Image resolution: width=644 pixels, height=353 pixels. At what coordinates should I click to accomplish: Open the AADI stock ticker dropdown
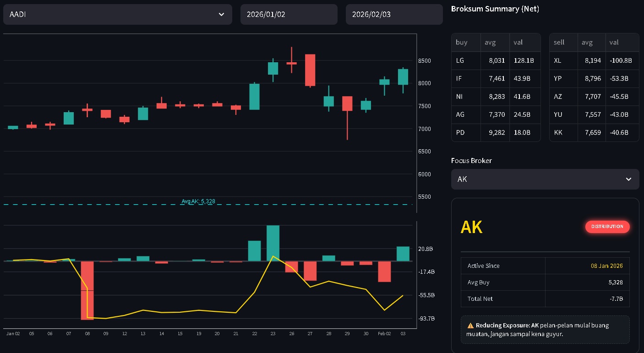[x=117, y=15]
